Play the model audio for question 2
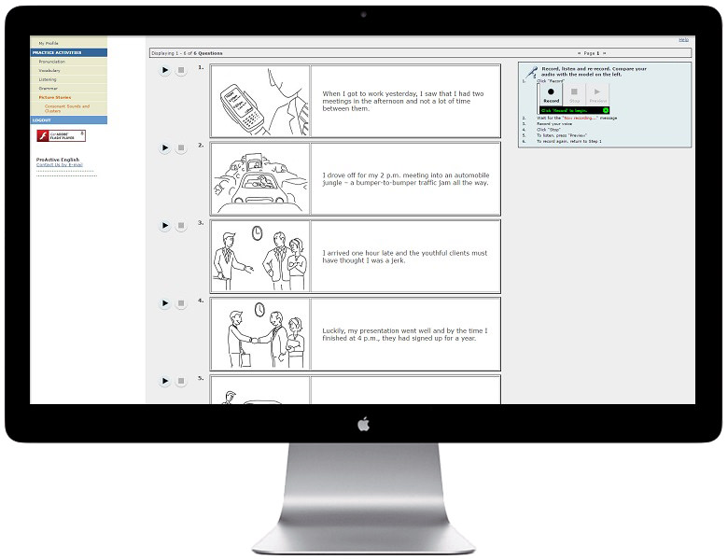Screen dimensions: 728x560 [165, 147]
